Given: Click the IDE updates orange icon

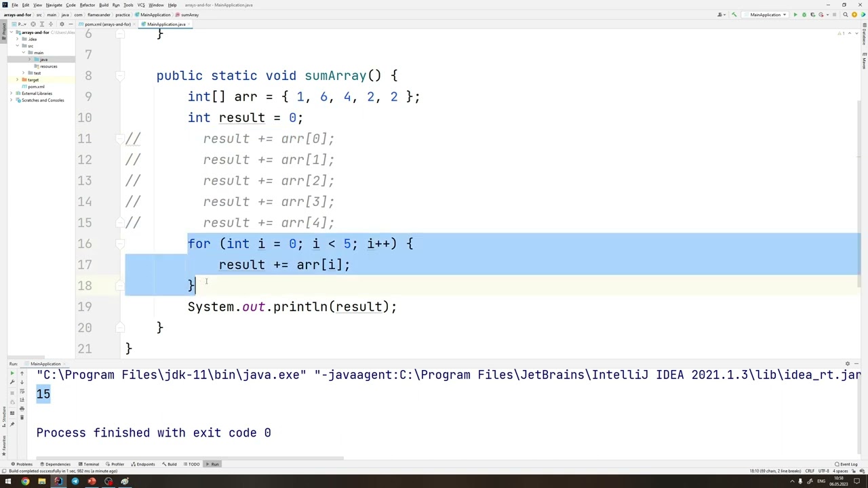Looking at the screenshot, I should [854, 15].
